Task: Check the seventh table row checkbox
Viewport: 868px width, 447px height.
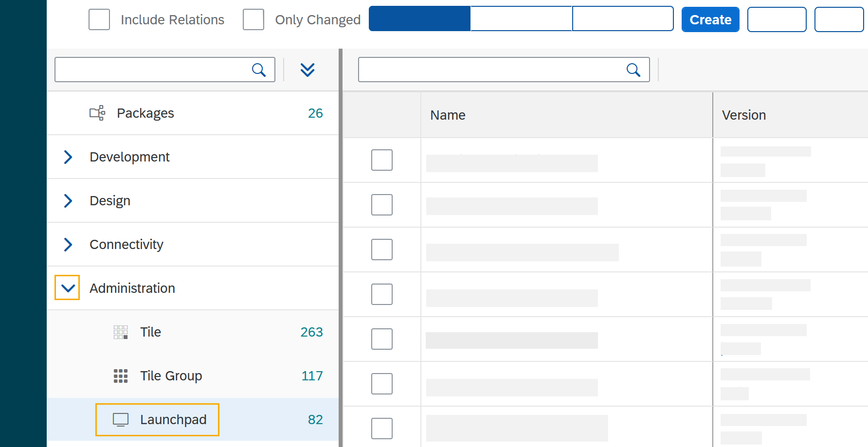Action: coord(382,429)
